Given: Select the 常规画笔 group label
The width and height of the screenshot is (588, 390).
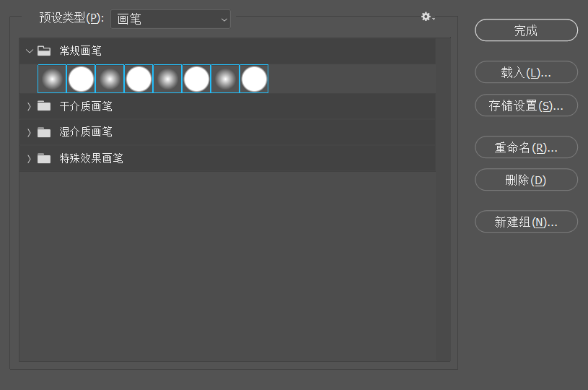Looking at the screenshot, I should click(x=81, y=51).
